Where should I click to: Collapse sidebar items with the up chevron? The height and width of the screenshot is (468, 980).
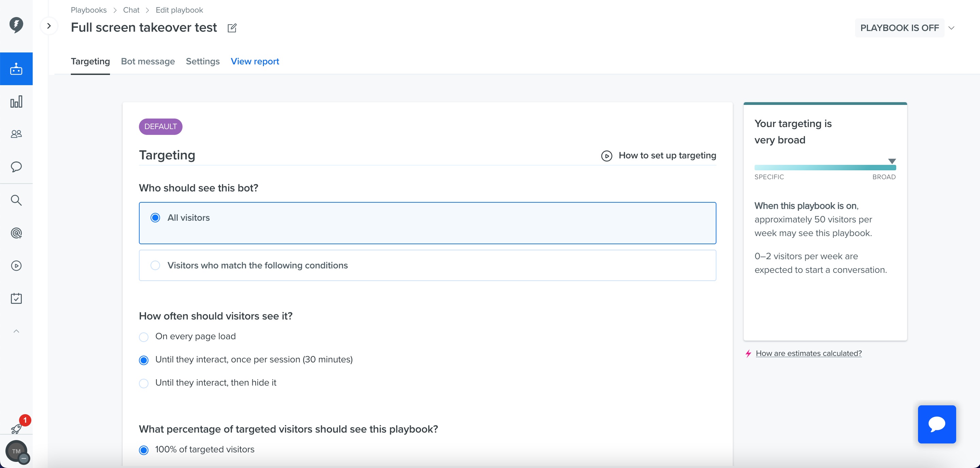click(16, 331)
